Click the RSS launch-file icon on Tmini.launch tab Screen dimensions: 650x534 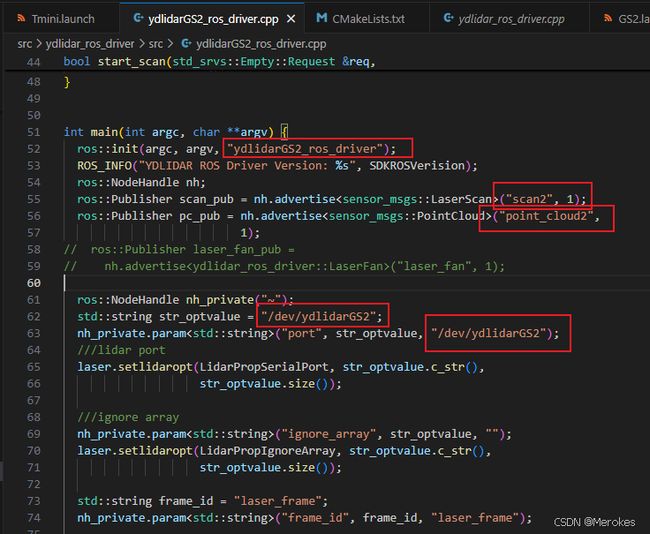21,18
